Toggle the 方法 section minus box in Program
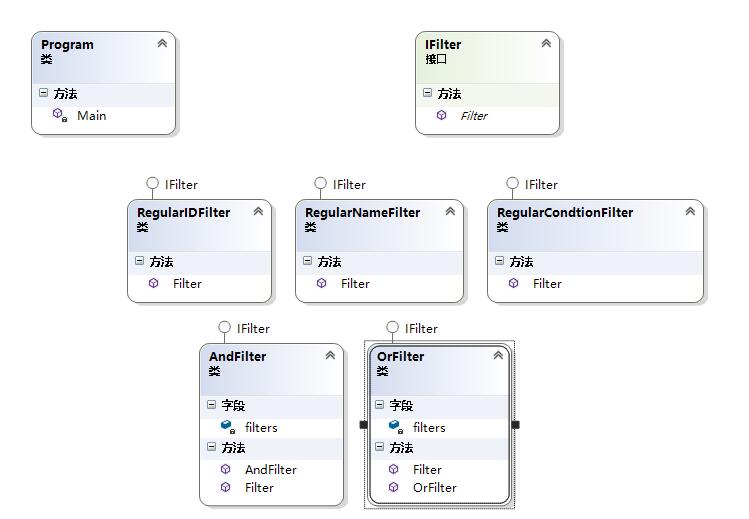749x519 pixels. pos(43,93)
